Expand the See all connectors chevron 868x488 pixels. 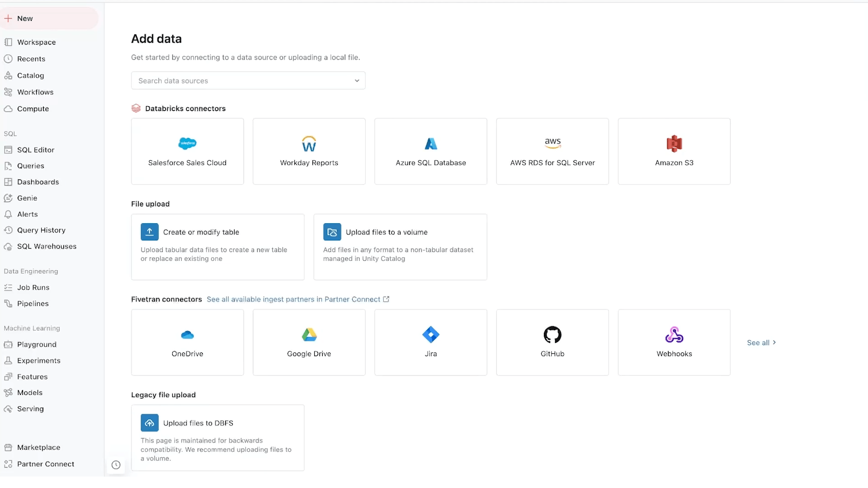click(774, 343)
